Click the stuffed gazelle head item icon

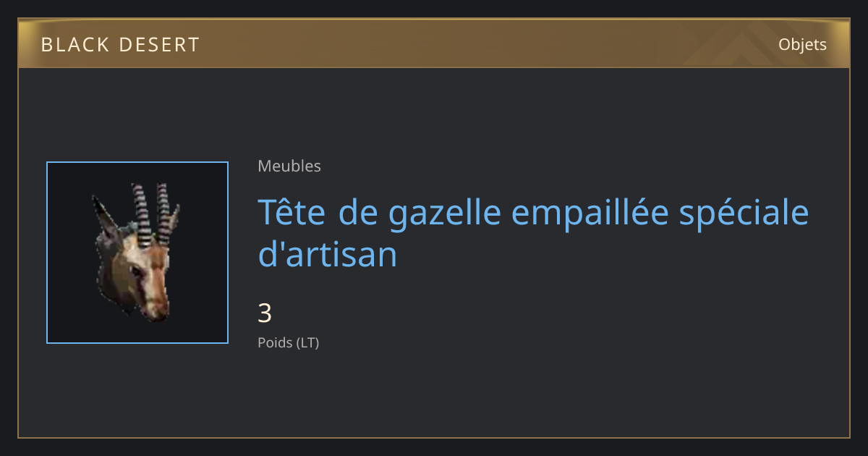tap(137, 252)
